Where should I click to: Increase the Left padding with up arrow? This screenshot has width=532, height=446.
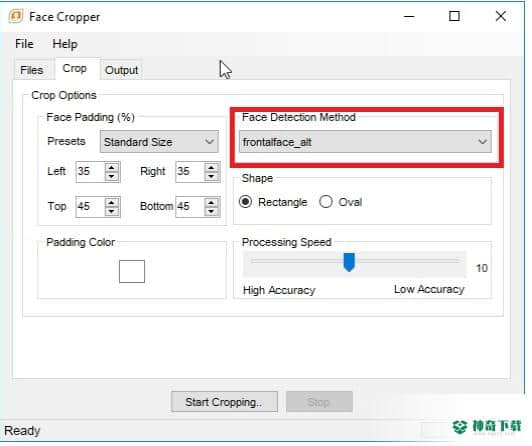[x=112, y=168]
